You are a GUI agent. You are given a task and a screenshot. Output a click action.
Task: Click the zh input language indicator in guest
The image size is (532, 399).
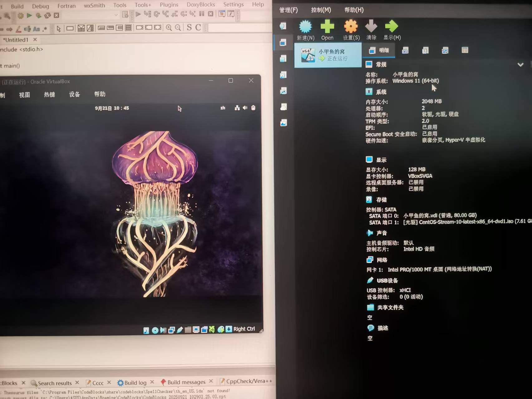point(223,108)
